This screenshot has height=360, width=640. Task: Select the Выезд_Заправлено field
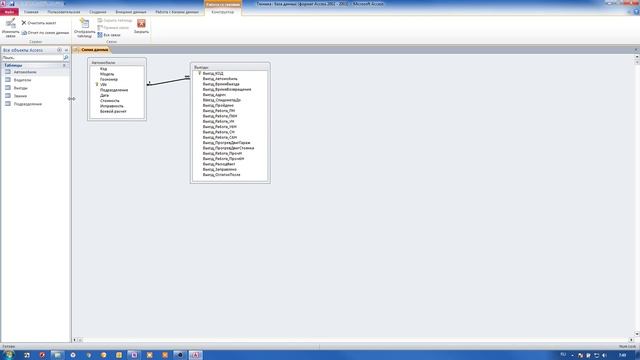click(x=220, y=169)
